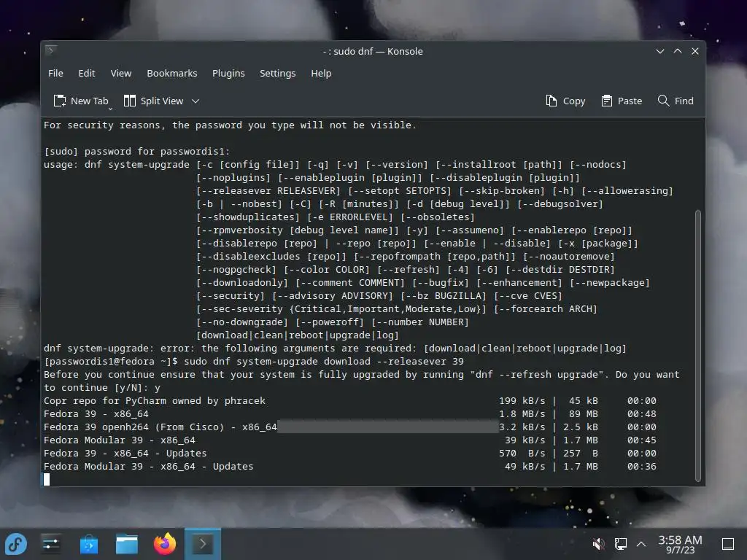Click the muted volume tray icon

(598, 544)
